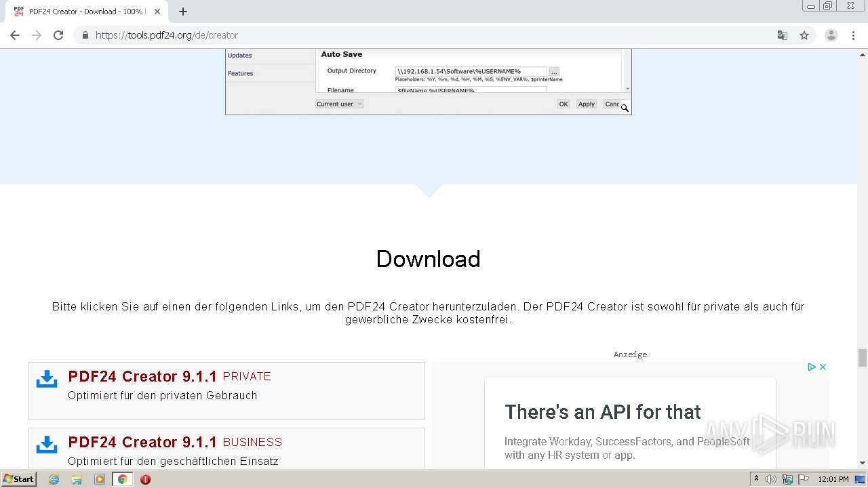Click the browse '...' button for directory

point(554,71)
